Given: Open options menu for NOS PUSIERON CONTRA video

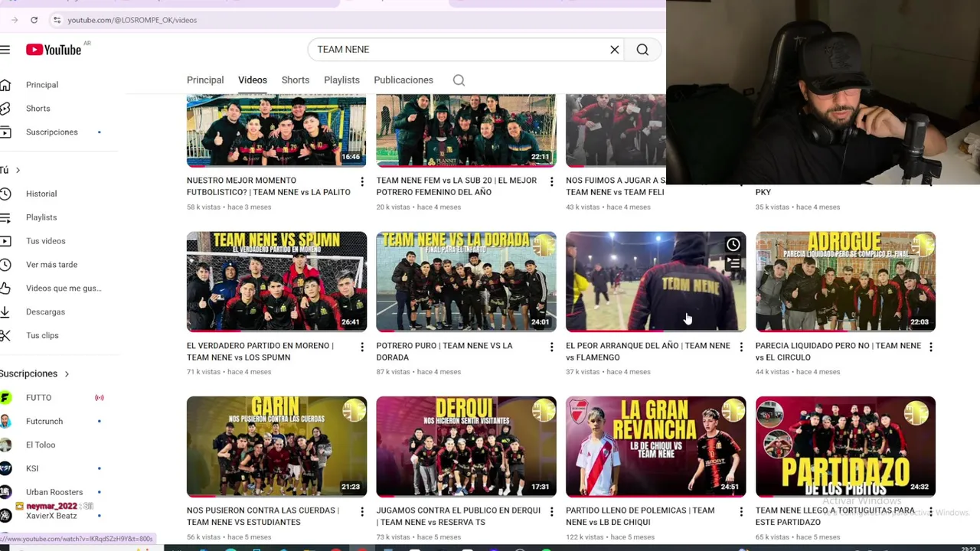Looking at the screenshot, I should point(362,512).
